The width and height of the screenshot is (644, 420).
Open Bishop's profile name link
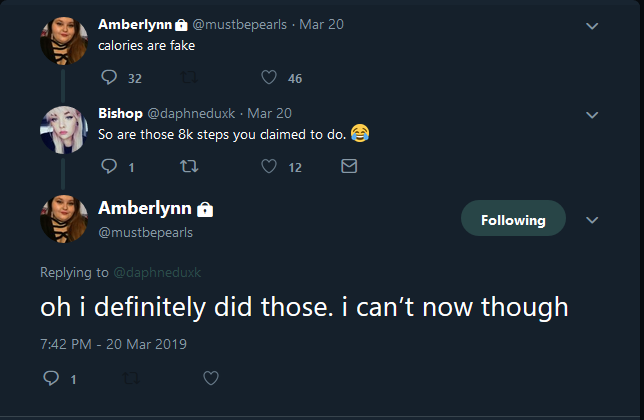point(120,113)
